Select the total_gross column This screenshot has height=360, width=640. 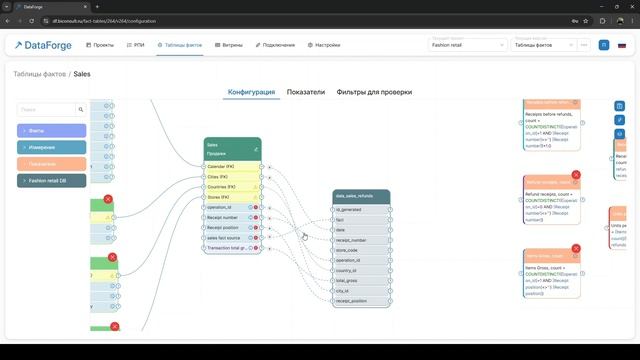point(361,280)
